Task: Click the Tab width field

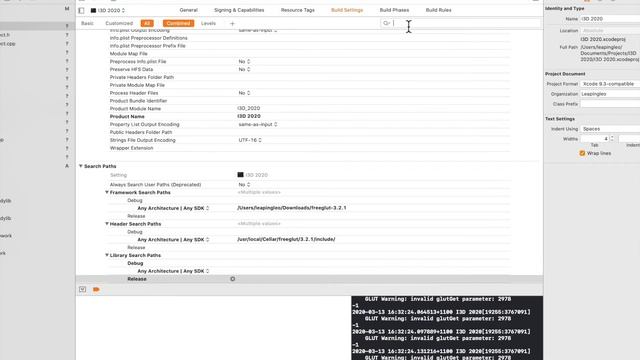Action: pyautogui.click(x=594, y=139)
